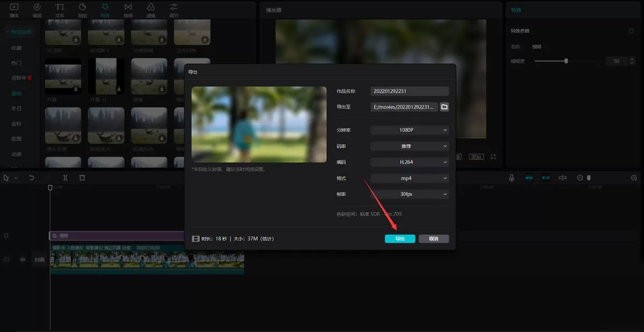Click the split clip icon

point(65,178)
